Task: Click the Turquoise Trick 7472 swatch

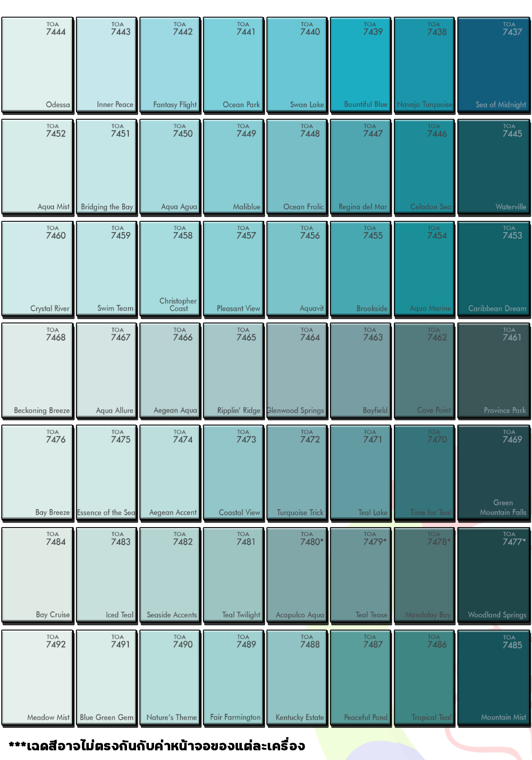Action: click(x=297, y=473)
